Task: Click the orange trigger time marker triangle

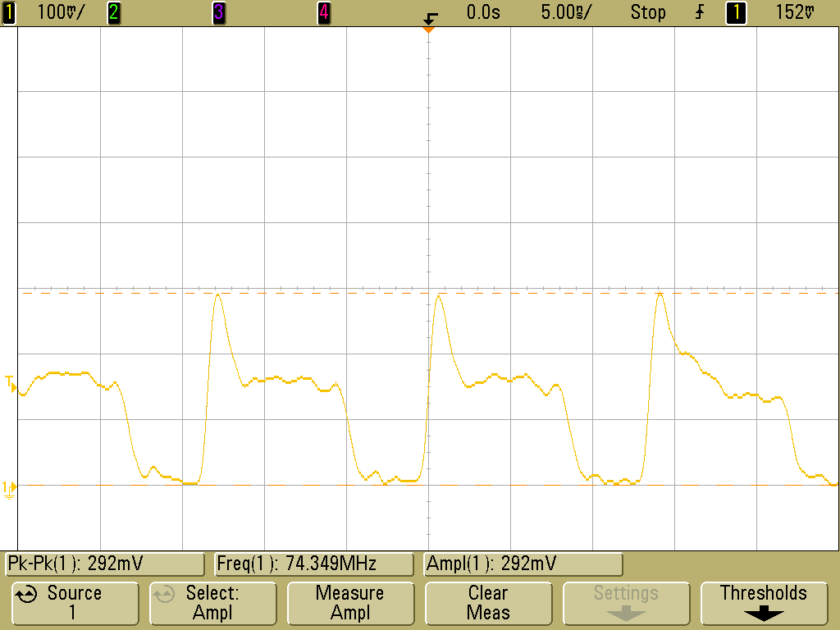Action: pos(428,30)
